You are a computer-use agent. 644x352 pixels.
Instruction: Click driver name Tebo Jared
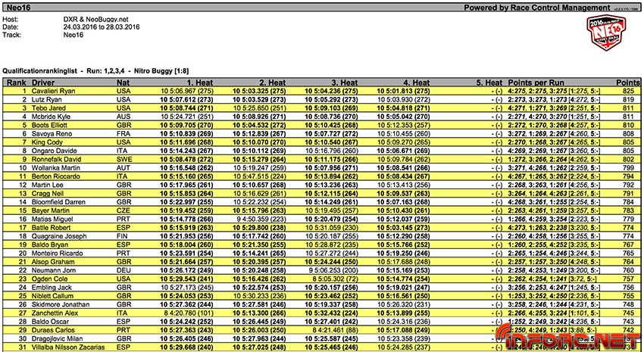point(48,109)
